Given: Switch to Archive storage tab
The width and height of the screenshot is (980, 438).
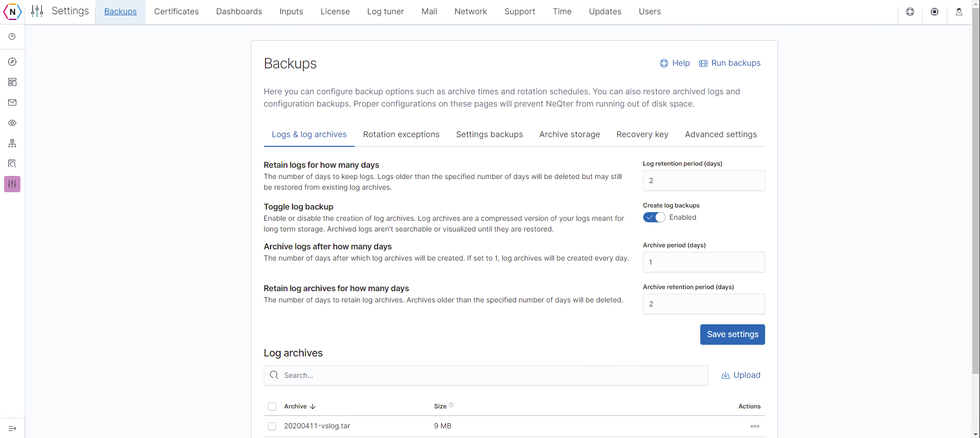Looking at the screenshot, I should [x=570, y=135].
